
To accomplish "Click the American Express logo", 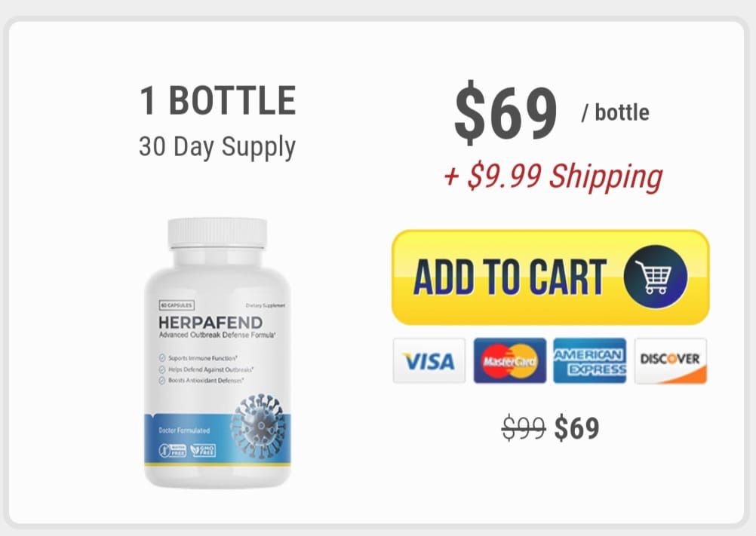I will click(x=590, y=360).
